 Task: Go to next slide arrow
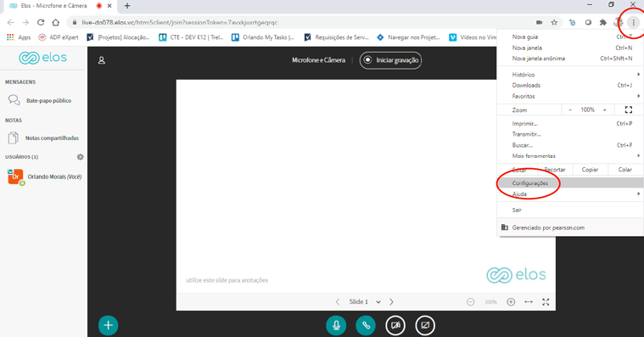(x=391, y=302)
